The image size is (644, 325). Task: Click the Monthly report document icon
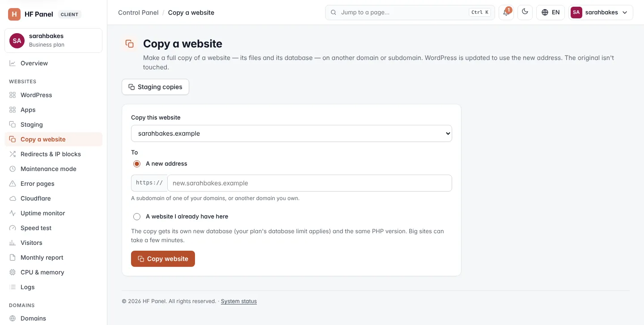(x=13, y=257)
